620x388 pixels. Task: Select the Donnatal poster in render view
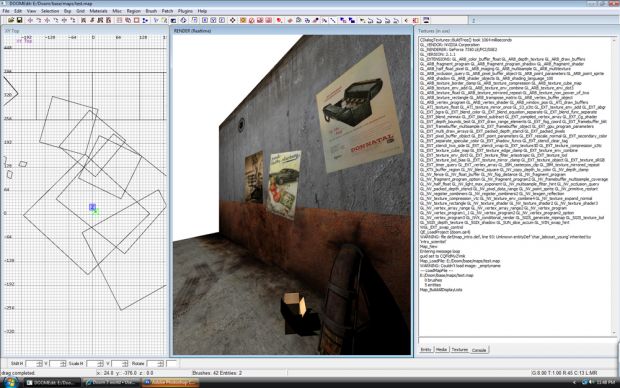(x=359, y=109)
